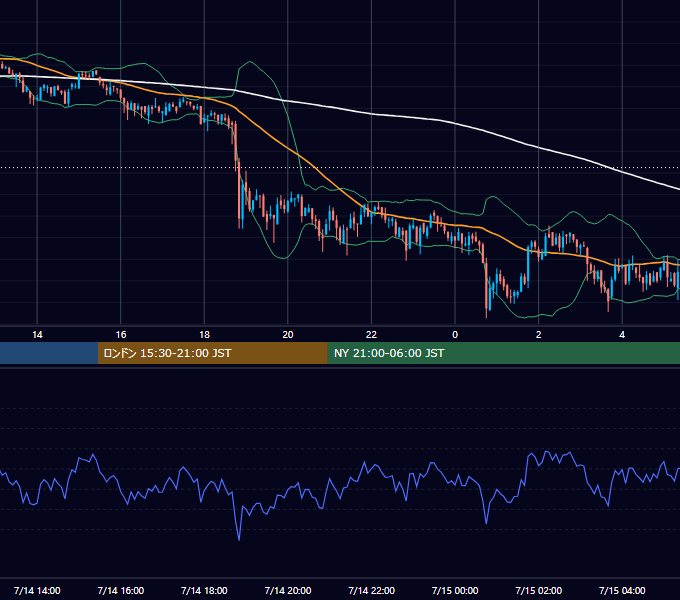Click the 7/15 00:00 time label
Image resolution: width=680 pixels, height=600 pixels.
point(455,590)
